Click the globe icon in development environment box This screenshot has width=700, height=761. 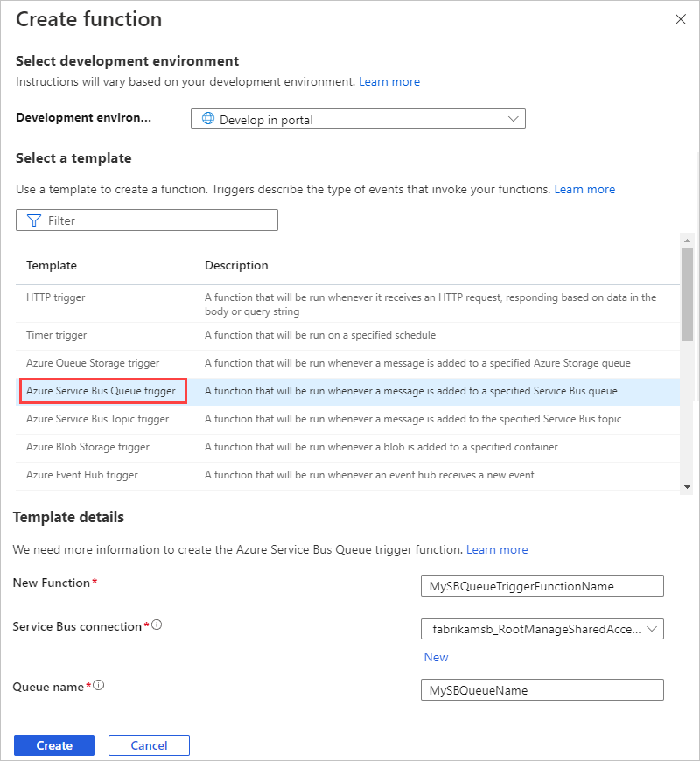point(208,119)
